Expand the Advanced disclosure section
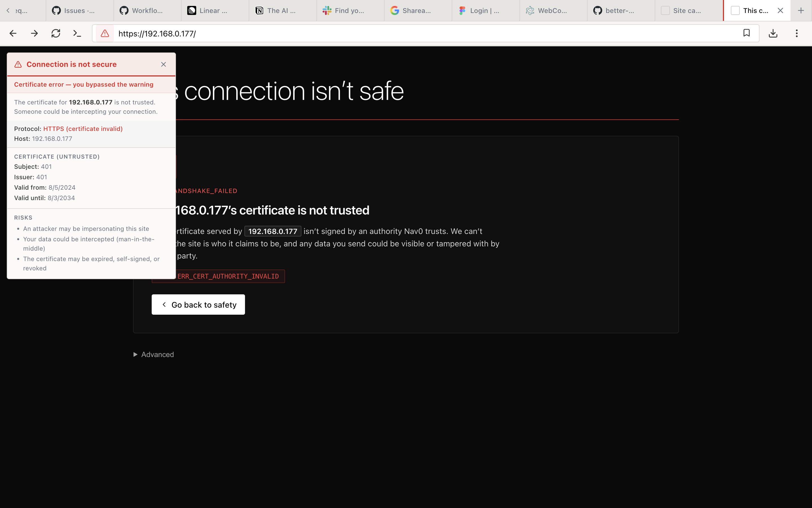 coord(154,354)
